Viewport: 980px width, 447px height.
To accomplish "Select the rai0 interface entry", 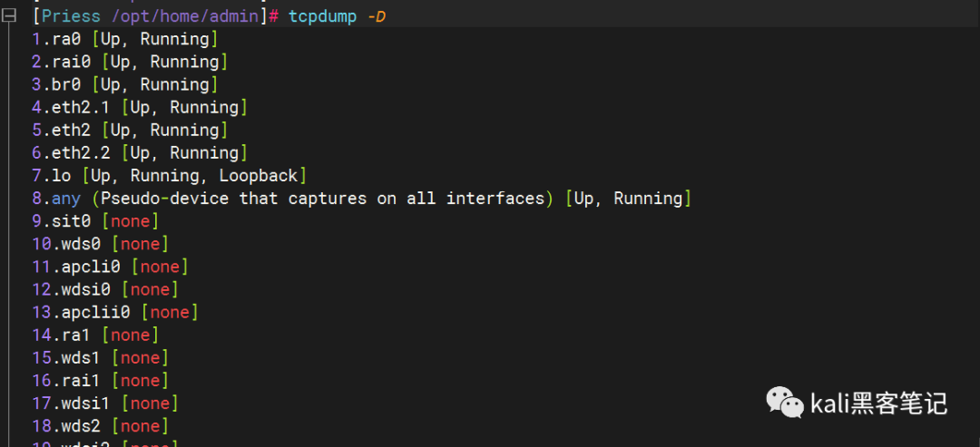I will click(130, 62).
